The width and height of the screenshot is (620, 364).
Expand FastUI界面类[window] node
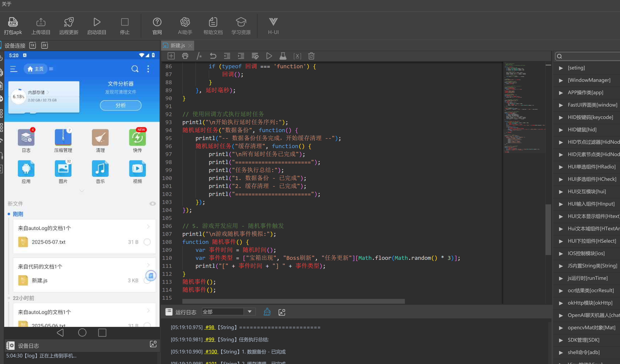tap(561, 105)
